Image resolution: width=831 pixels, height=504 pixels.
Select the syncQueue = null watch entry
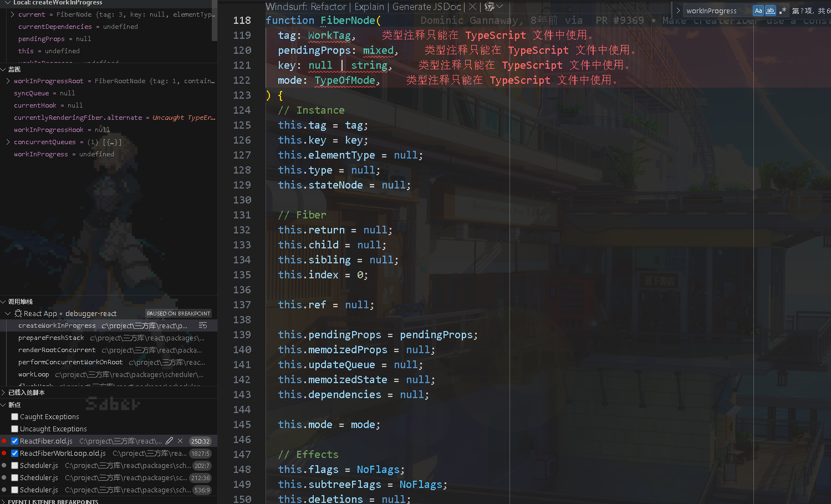(44, 93)
